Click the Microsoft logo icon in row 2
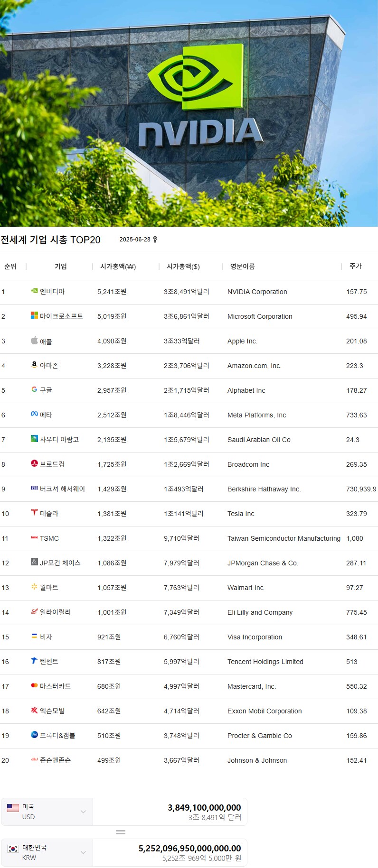The width and height of the screenshot is (378, 868). (34, 315)
